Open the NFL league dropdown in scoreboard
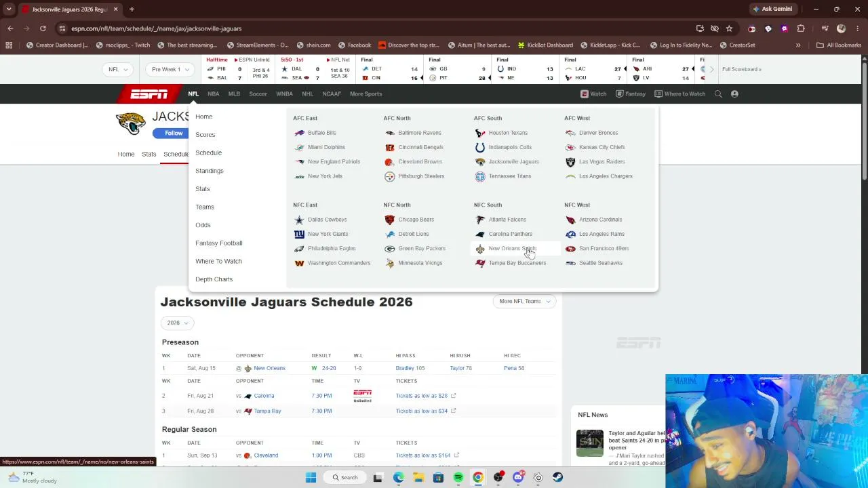868x488 pixels. point(118,69)
